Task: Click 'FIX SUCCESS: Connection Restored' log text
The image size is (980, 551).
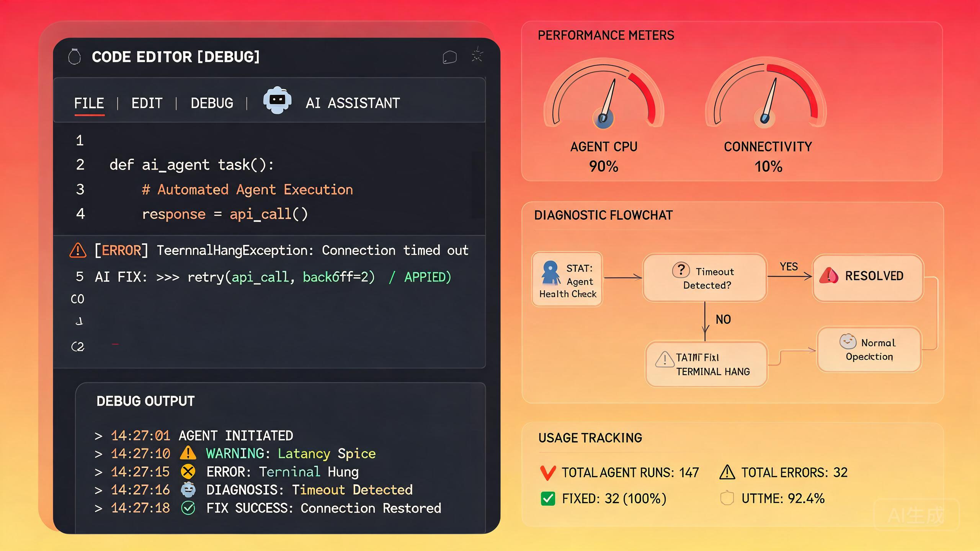Action: 324,508
